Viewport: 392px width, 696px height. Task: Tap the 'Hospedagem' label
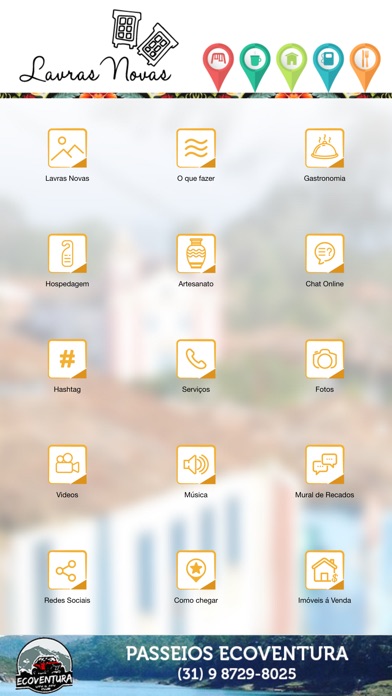[x=67, y=284]
